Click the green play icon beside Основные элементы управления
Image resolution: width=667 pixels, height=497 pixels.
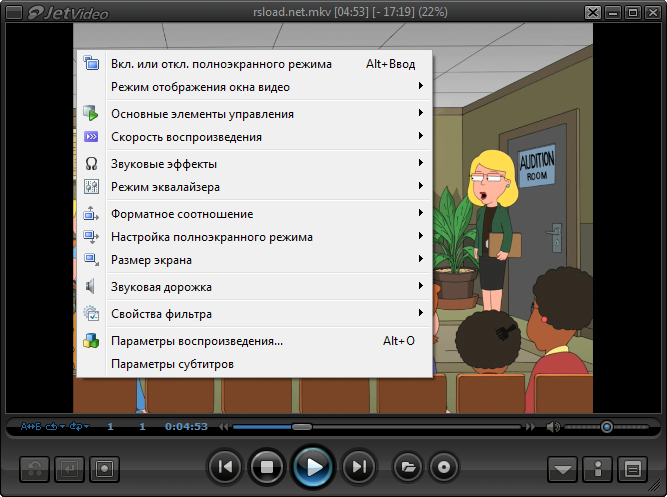coord(91,113)
